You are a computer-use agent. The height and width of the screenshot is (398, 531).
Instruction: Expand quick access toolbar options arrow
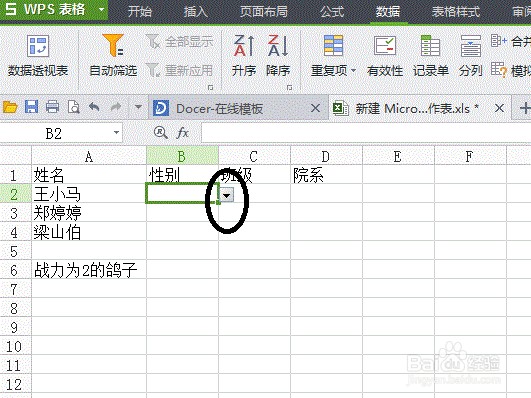138,107
